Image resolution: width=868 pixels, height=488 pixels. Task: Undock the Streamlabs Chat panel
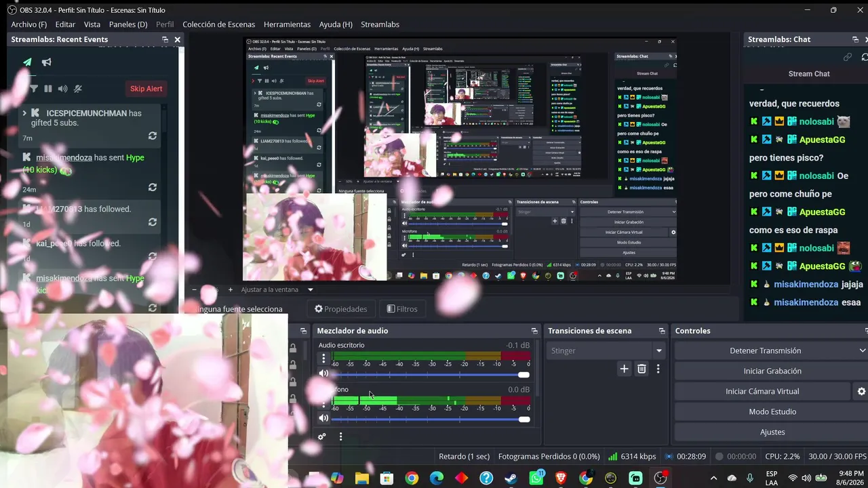(856, 39)
